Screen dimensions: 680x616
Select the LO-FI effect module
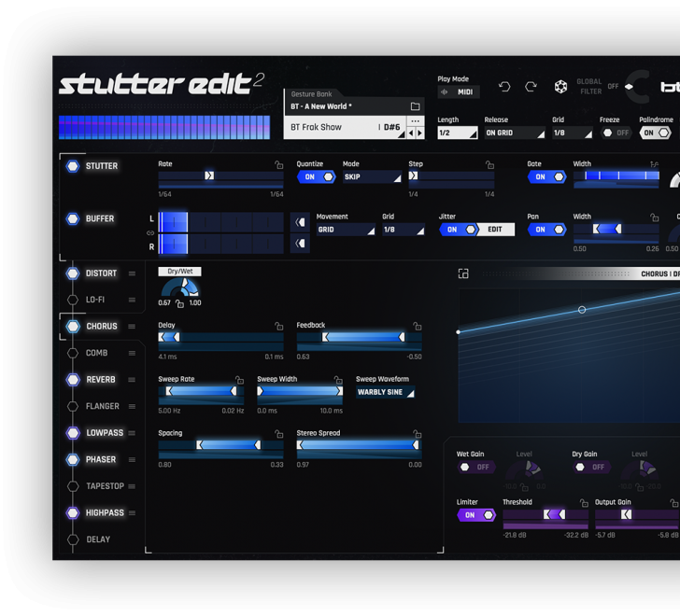(x=95, y=300)
